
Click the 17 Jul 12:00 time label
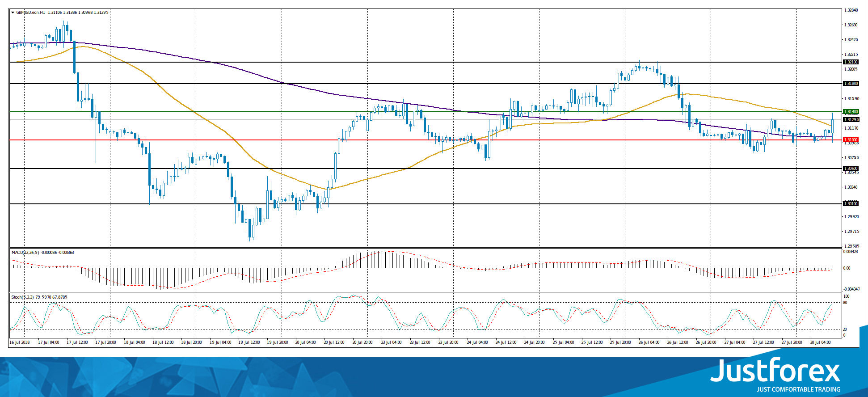click(77, 342)
